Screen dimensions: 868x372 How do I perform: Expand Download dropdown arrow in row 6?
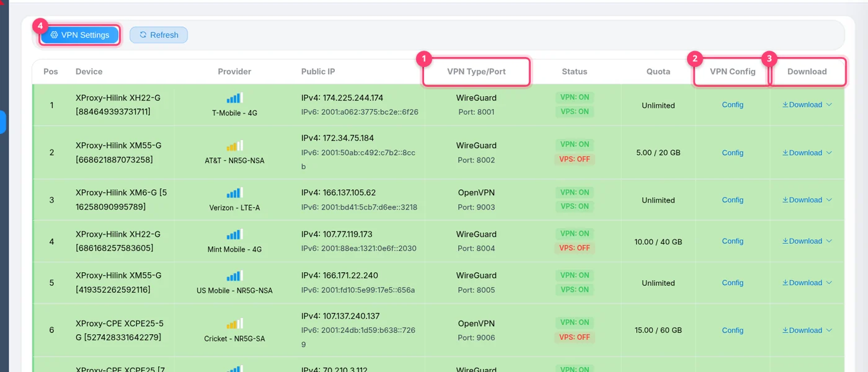point(829,330)
